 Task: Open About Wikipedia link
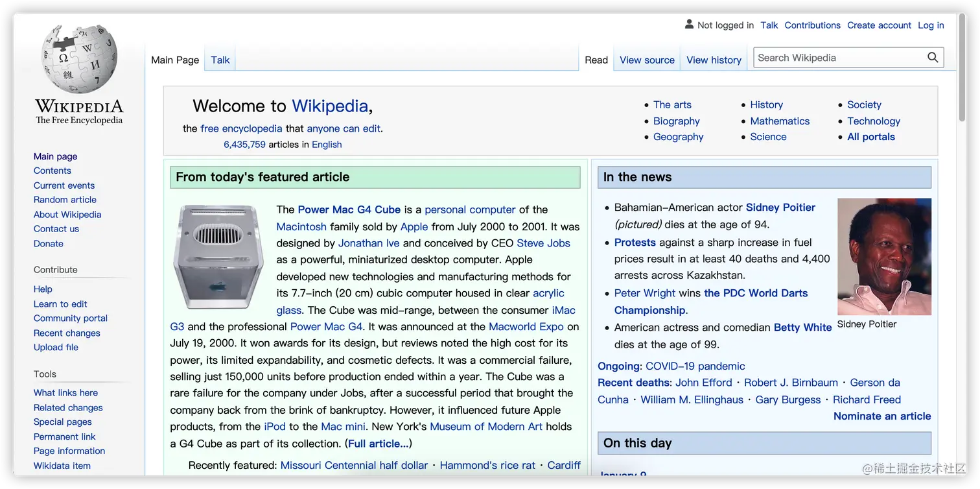67,215
